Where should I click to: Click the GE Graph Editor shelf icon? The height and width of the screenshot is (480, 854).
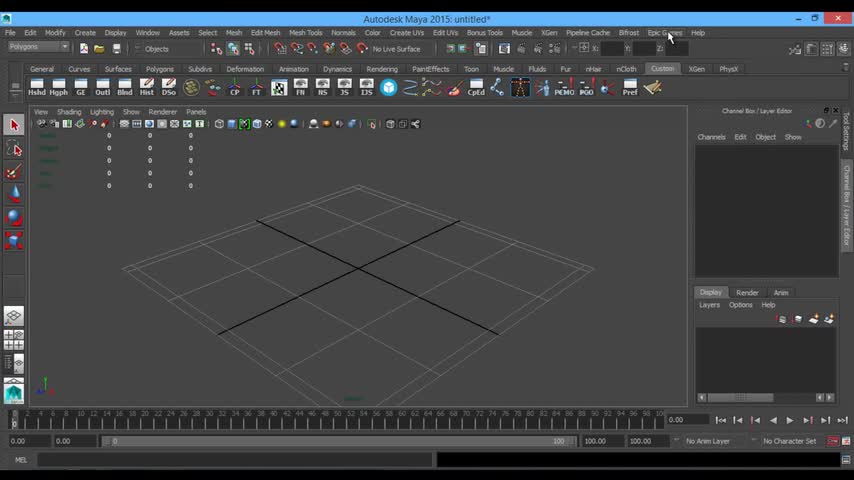[81, 88]
